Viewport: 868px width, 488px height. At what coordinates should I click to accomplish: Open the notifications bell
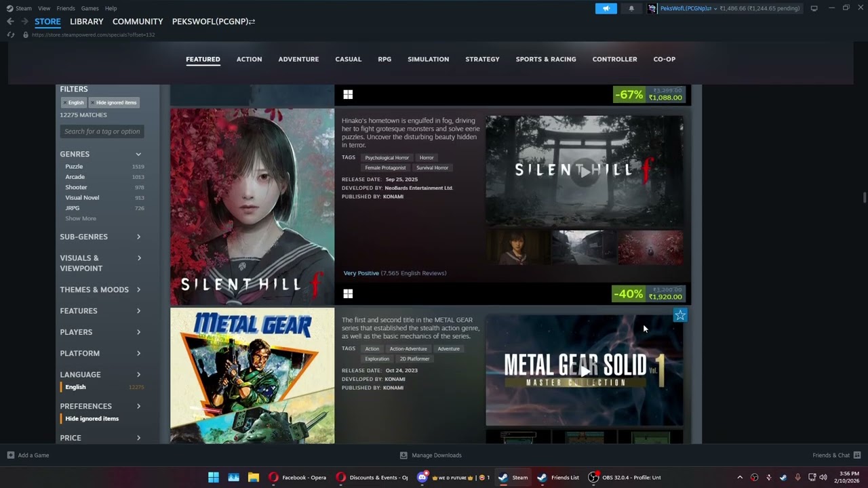point(631,8)
